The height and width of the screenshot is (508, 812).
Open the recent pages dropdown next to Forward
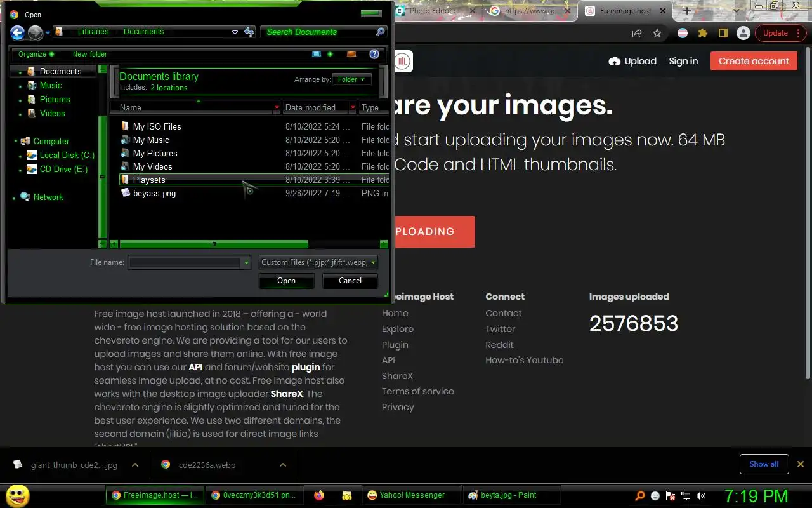(x=48, y=33)
